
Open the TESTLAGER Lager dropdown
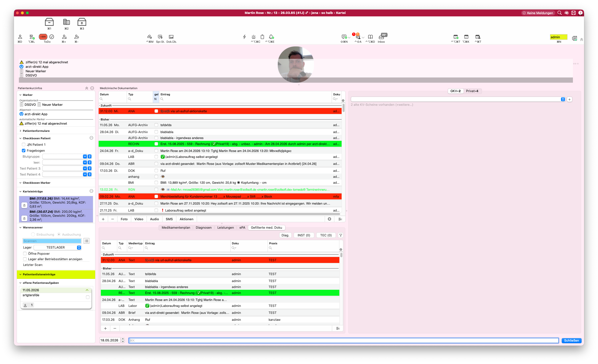click(58, 248)
